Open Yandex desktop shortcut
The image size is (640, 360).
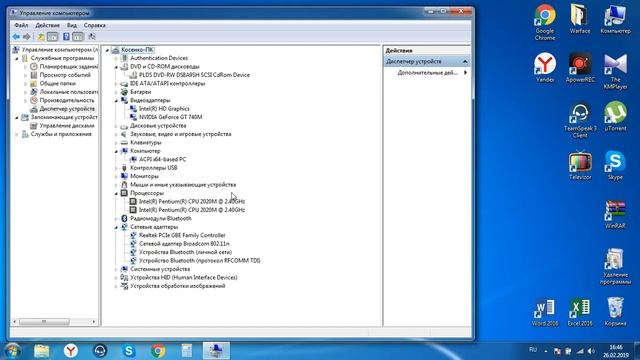(545, 67)
